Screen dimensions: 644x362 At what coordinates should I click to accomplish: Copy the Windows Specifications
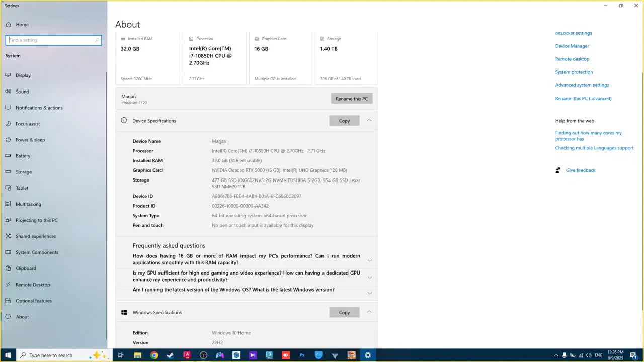tap(344, 312)
